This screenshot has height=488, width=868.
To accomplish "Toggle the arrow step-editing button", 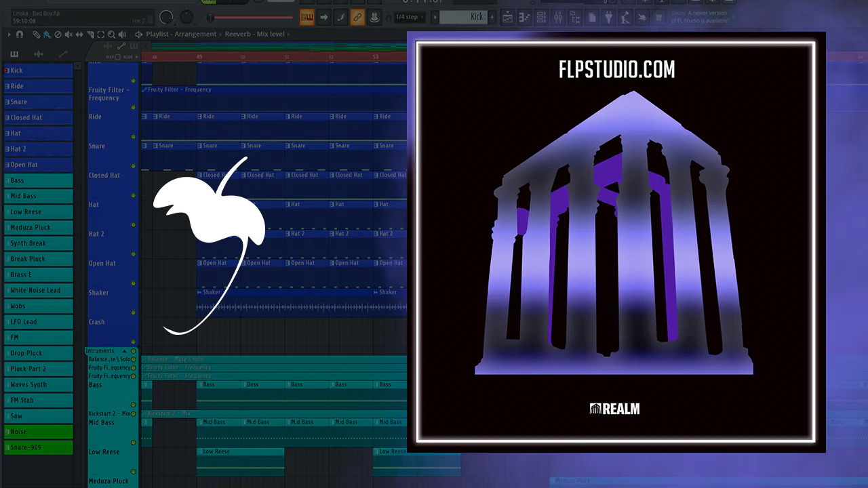I will (324, 17).
